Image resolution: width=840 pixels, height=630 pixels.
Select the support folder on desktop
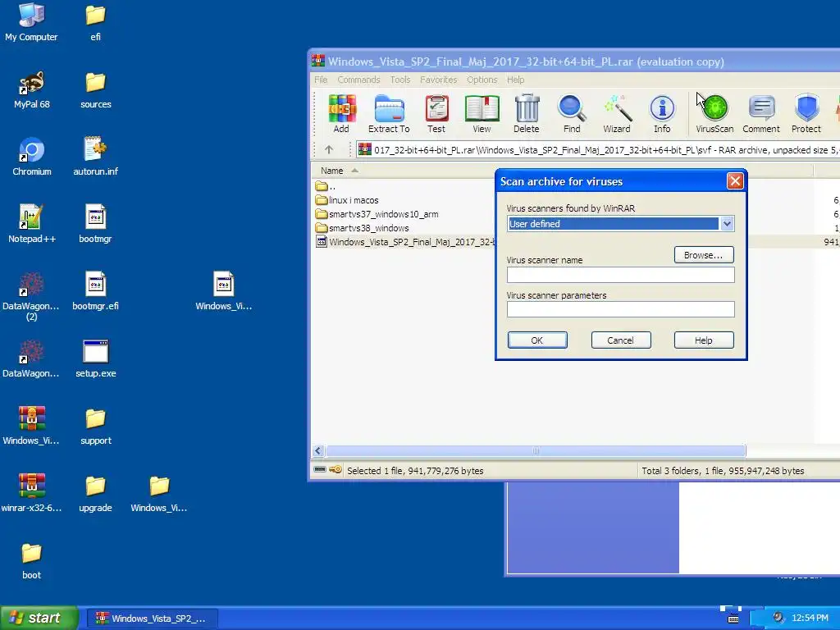tap(95, 427)
